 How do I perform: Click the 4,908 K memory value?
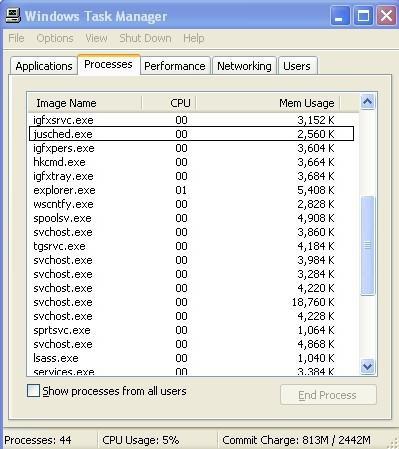(316, 218)
